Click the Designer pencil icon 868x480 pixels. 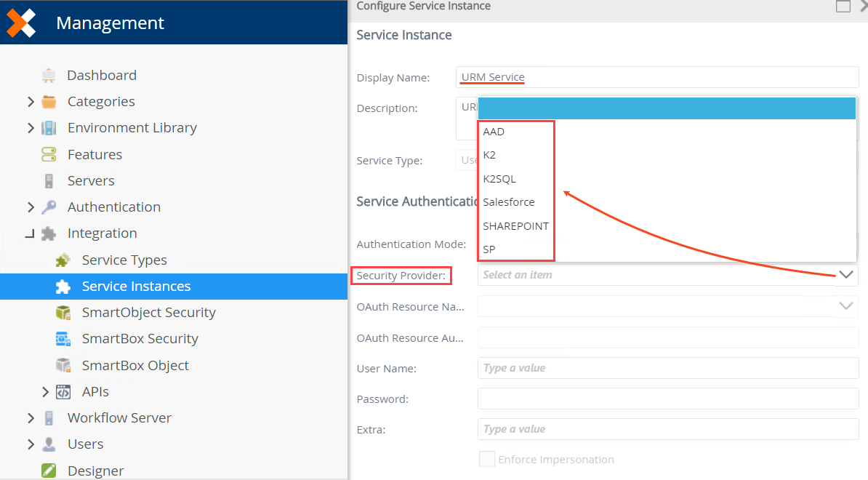(x=48, y=470)
